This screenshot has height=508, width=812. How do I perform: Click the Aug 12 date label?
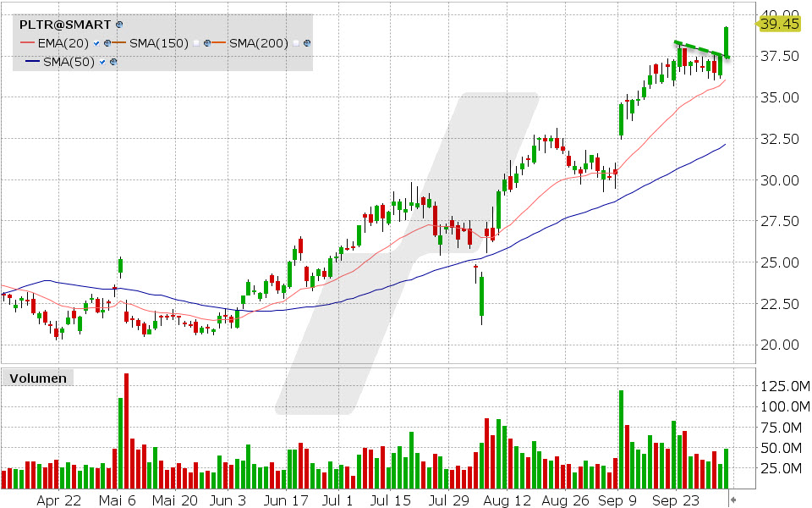[x=507, y=500]
